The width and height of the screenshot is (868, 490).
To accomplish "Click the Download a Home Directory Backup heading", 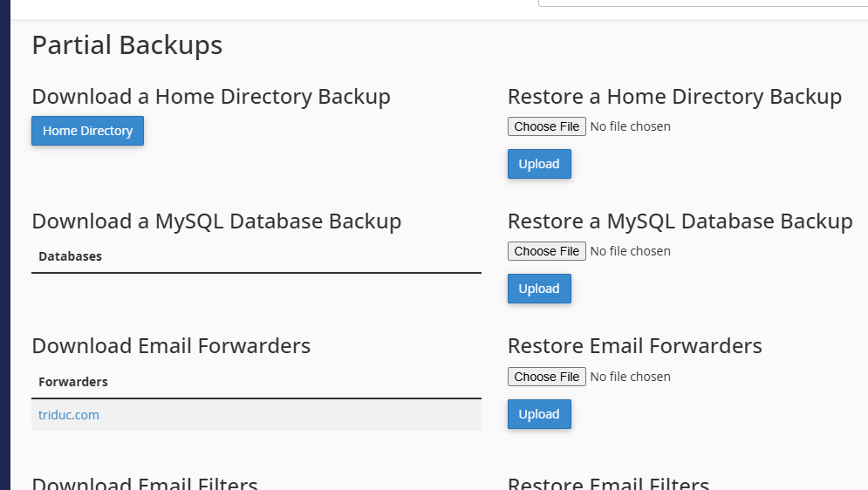I will point(211,97).
